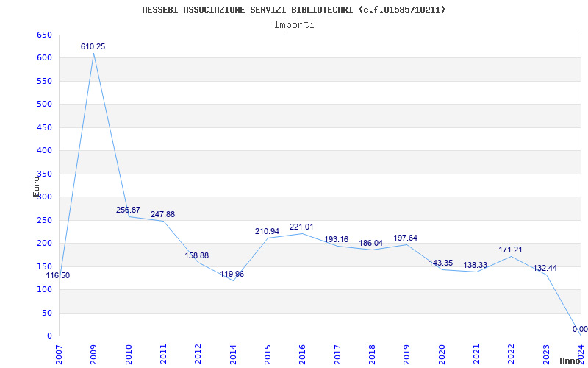588x368 pixels.
Task: Select the x-axis year 2020
Action: [442, 355]
